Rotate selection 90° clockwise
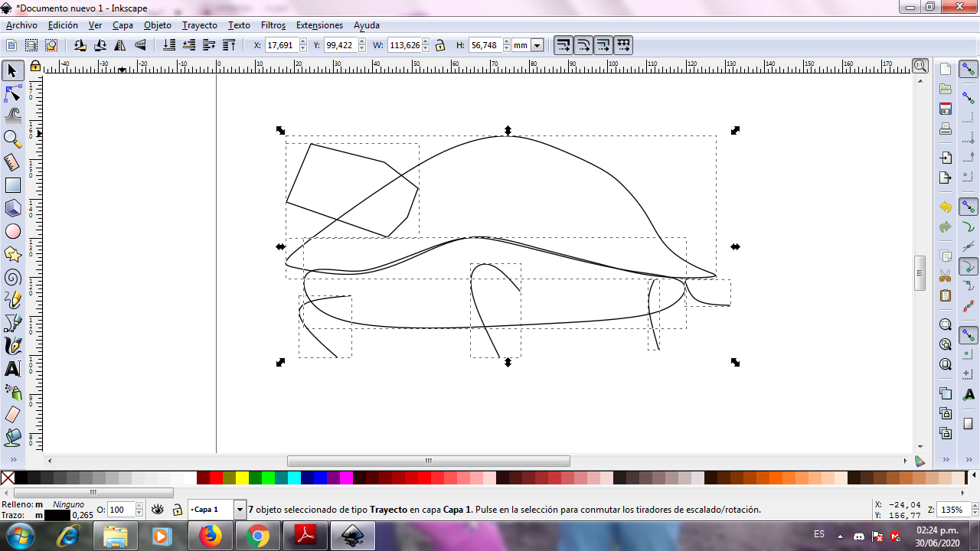Viewport: 980px width, 551px height. [100, 45]
